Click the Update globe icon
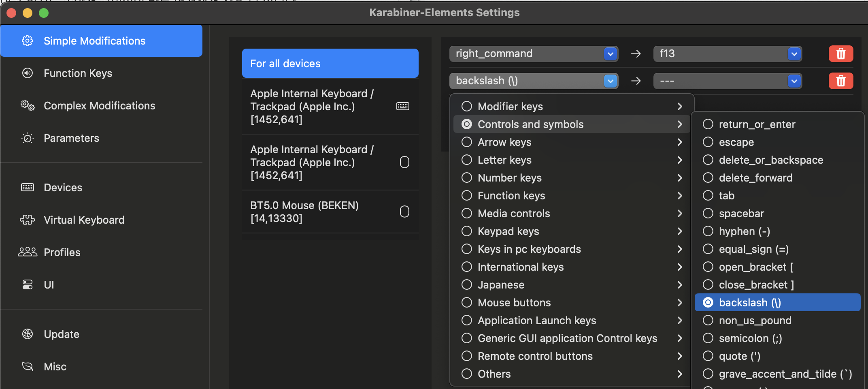The width and height of the screenshot is (868, 389). point(27,334)
